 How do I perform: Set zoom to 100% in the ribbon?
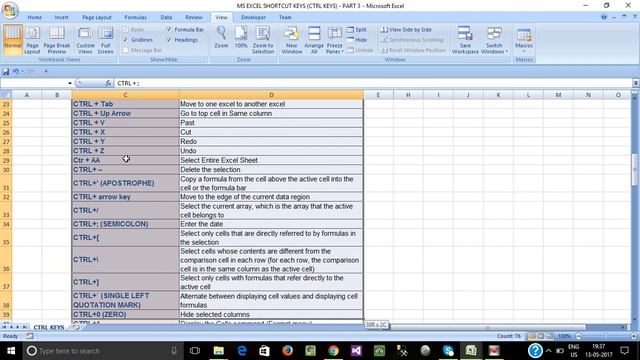coord(241,38)
